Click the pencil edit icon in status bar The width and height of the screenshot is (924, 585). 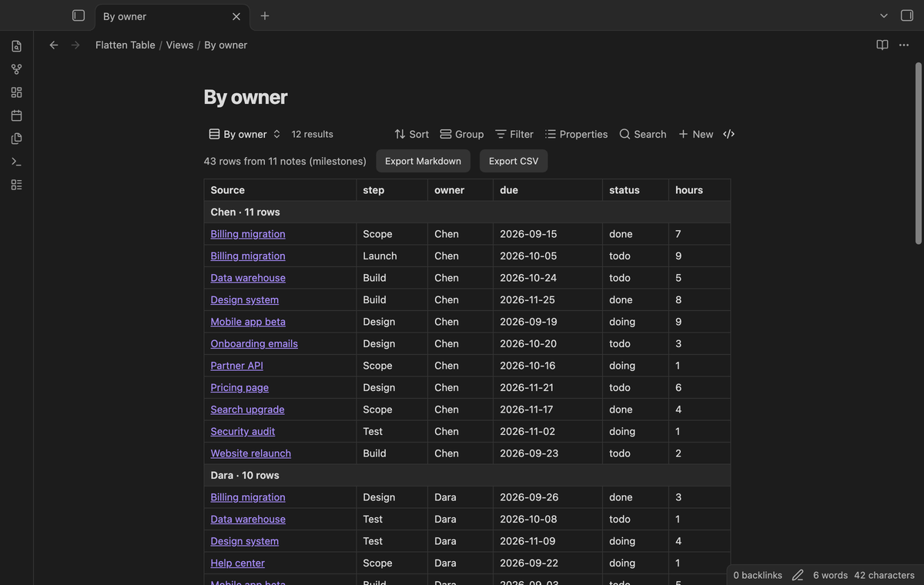pos(798,575)
